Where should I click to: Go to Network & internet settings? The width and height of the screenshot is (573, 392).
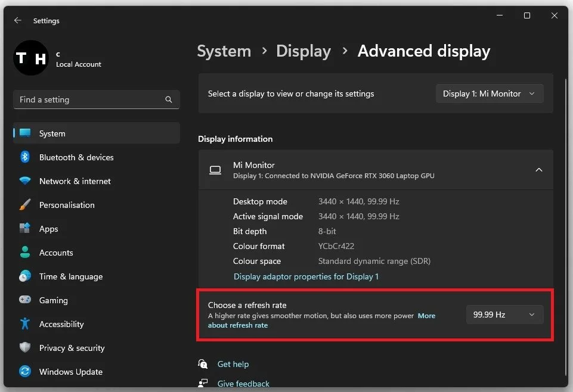pos(97,181)
